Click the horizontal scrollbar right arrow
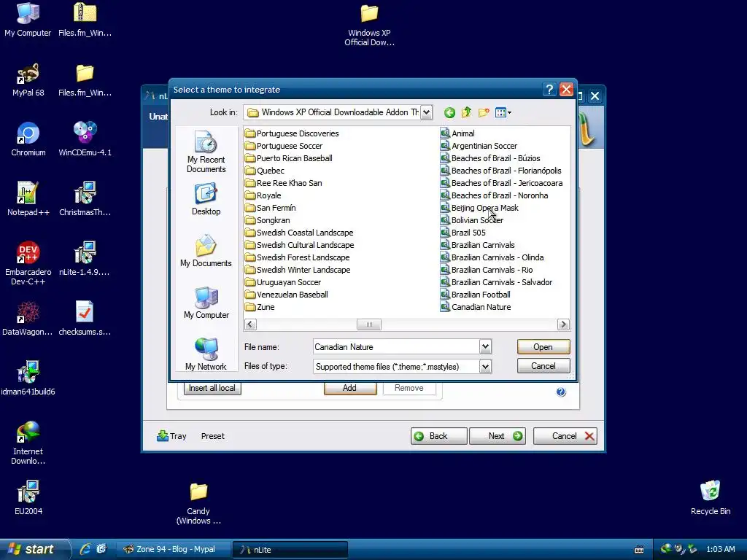 pos(563,324)
